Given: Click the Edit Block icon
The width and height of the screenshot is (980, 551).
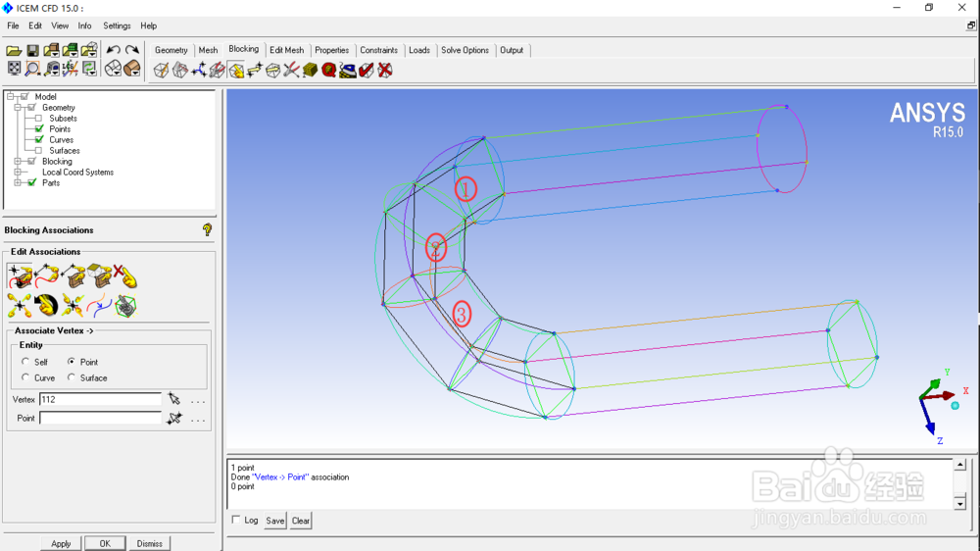Looking at the screenshot, I should [217, 70].
